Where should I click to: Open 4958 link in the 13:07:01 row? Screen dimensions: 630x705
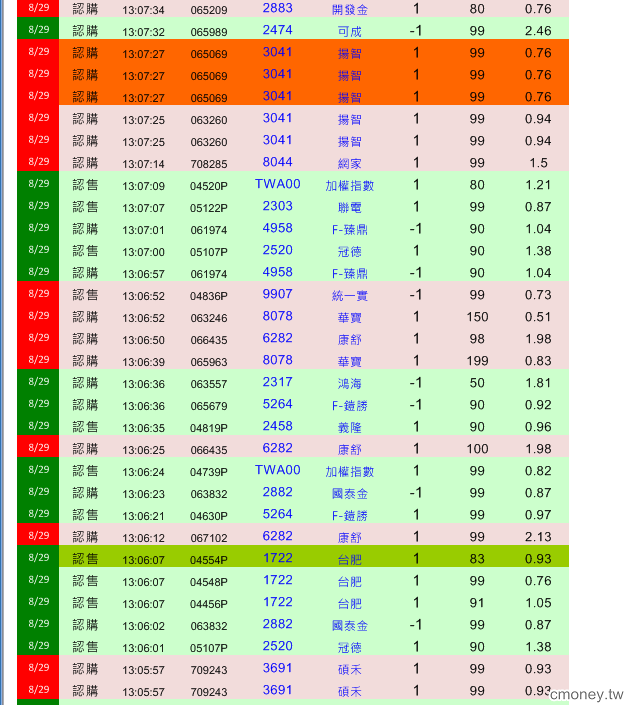coord(277,228)
